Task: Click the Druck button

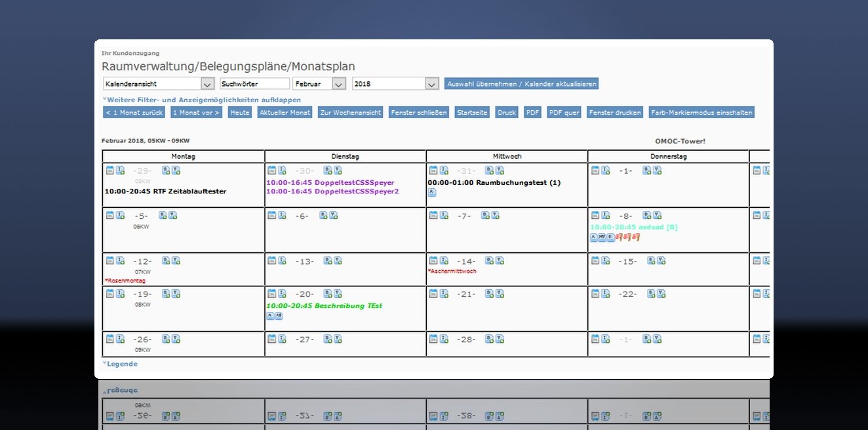Action: pos(507,113)
